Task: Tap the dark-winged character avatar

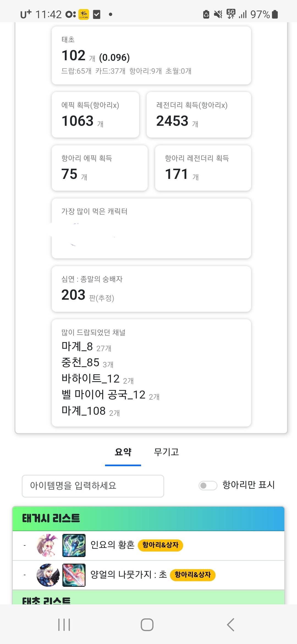Action: pos(48,575)
